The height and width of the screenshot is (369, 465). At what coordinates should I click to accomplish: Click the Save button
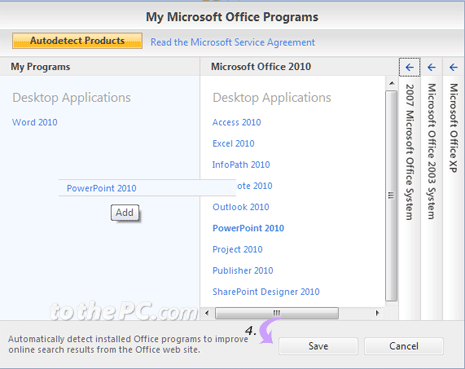(x=318, y=346)
